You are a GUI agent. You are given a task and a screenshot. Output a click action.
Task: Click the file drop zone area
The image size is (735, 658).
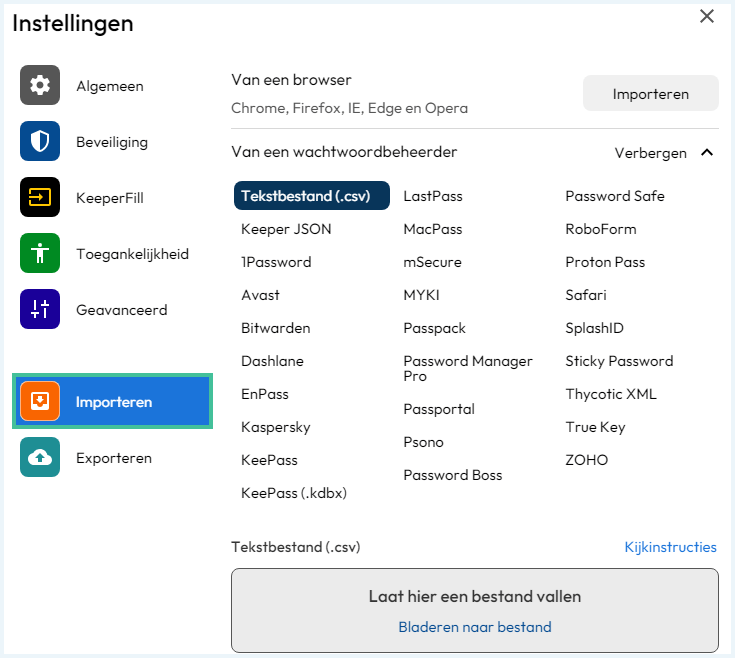coord(475,610)
